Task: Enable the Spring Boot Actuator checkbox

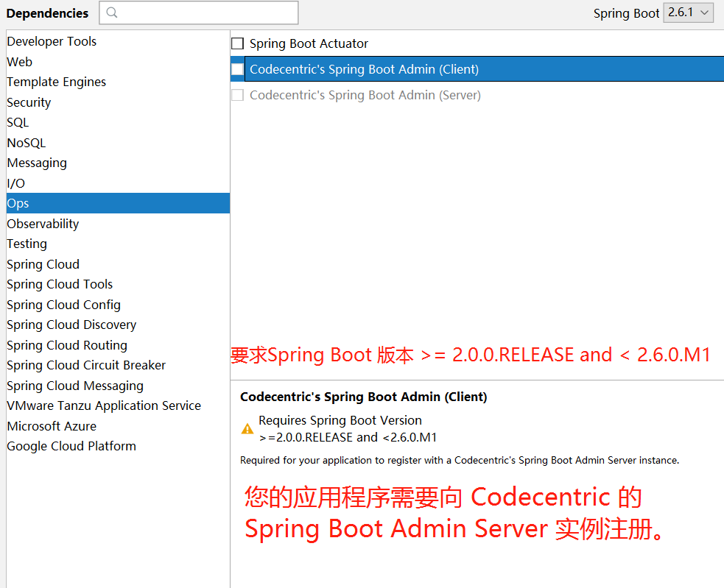Action: tap(237, 43)
